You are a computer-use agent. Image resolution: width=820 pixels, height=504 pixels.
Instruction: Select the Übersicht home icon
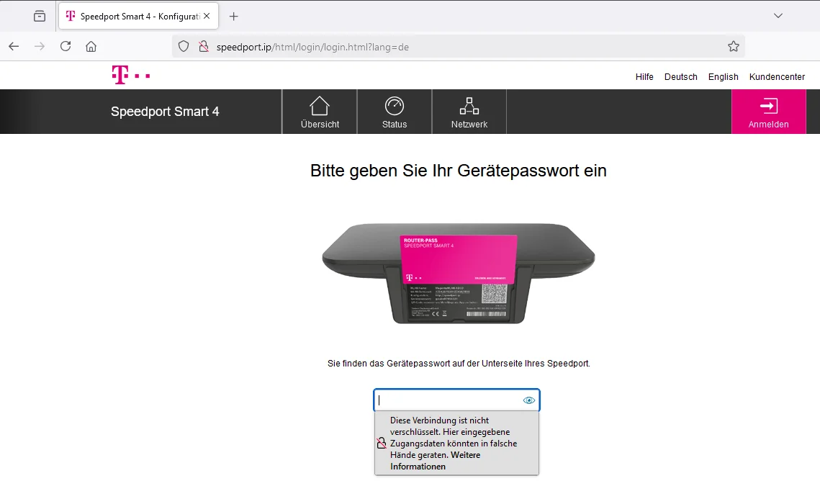tap(319, 107)
